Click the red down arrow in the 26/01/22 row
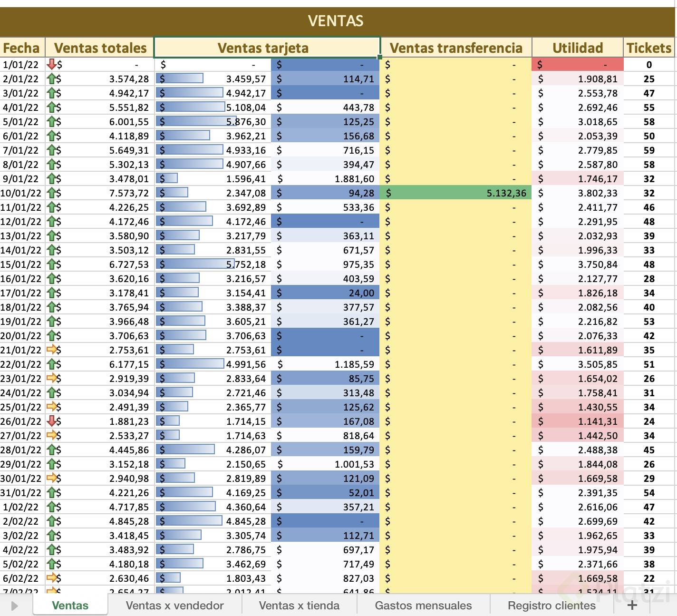Image resolution: width=677 pixels, height=616 pixels. 52,421
